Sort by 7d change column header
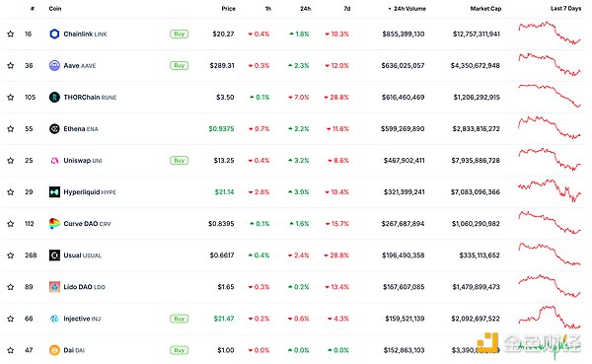Image resolution: width=592 pixels, height=364 pixels. (347, 8)
